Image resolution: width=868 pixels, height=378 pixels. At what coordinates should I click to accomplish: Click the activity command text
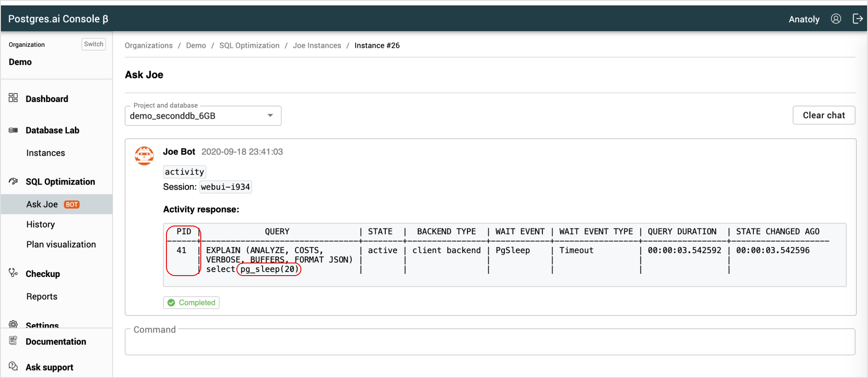pyautogui.click(x=185, y=172)
